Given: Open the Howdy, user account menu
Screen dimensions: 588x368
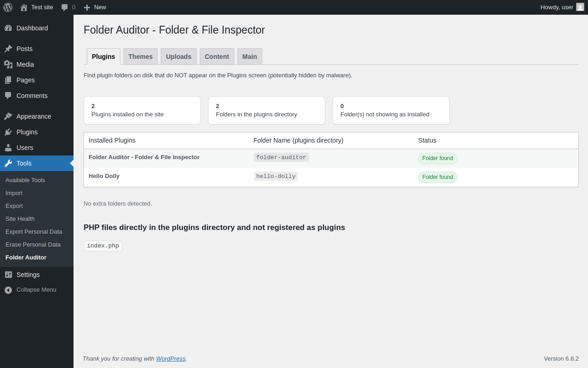Looking at the screenshot, I should (x=557, y=7).
